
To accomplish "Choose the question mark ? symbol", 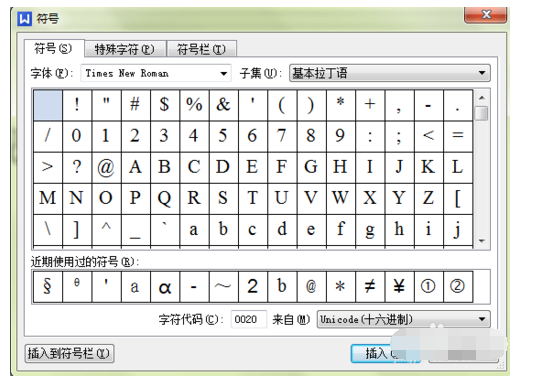I will tap(77, 167).
